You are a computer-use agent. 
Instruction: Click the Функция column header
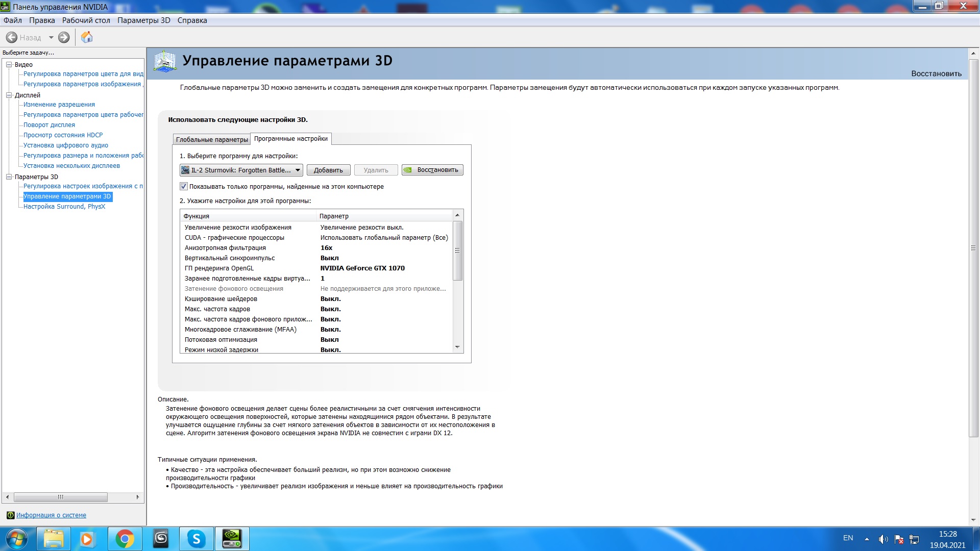(x=248, y=216)
